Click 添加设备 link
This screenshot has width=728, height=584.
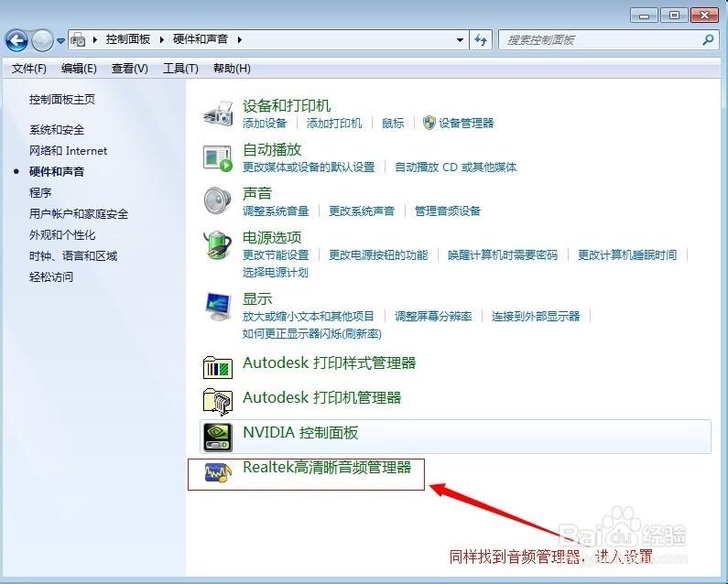[265, 123]
